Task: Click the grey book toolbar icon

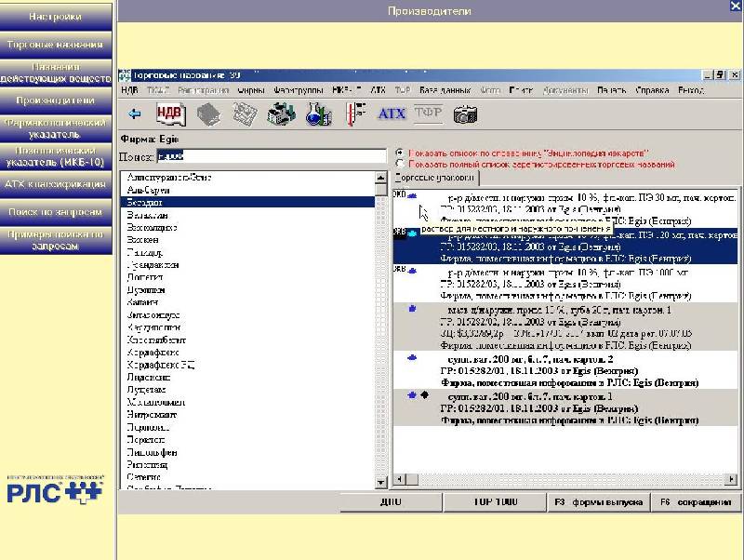Action: click(x=208, y=114)
